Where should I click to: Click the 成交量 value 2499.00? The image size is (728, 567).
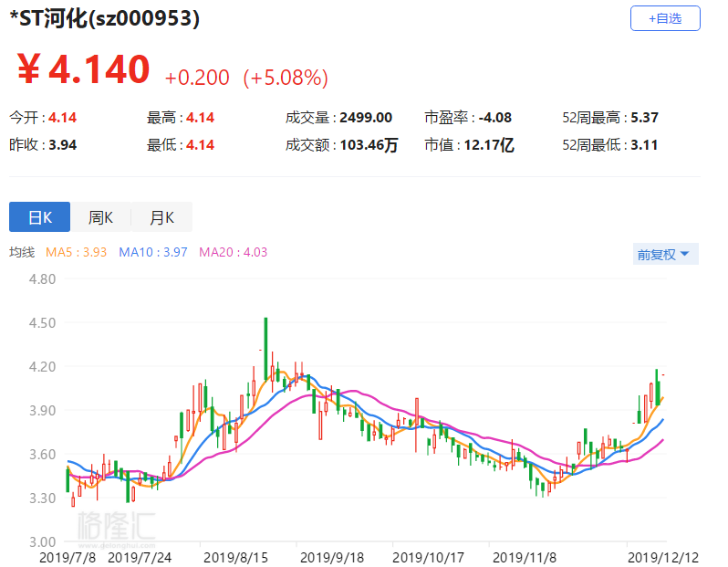point(366,118)
